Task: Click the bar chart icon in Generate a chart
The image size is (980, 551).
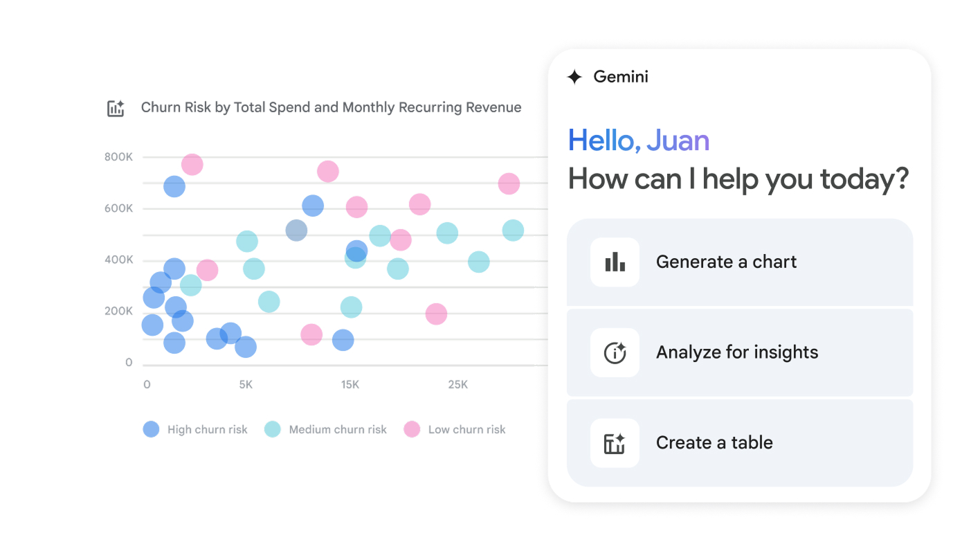Action: click(x=615, y=262)
